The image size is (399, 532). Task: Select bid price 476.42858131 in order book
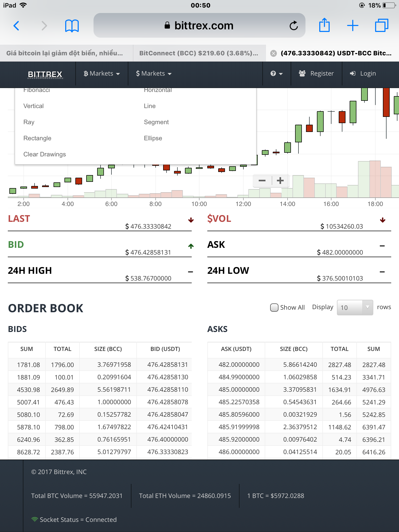(x=168, y=365)
